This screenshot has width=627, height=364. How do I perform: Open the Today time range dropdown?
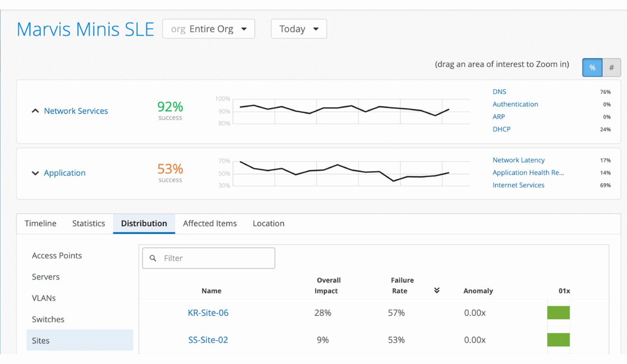[x=299, y=29]
